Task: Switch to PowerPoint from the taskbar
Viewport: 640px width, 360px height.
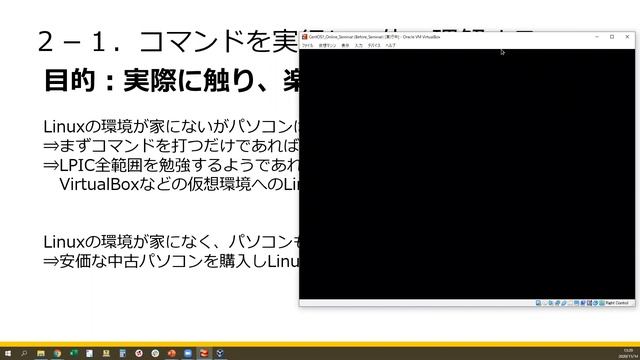Action: point(171,353)
